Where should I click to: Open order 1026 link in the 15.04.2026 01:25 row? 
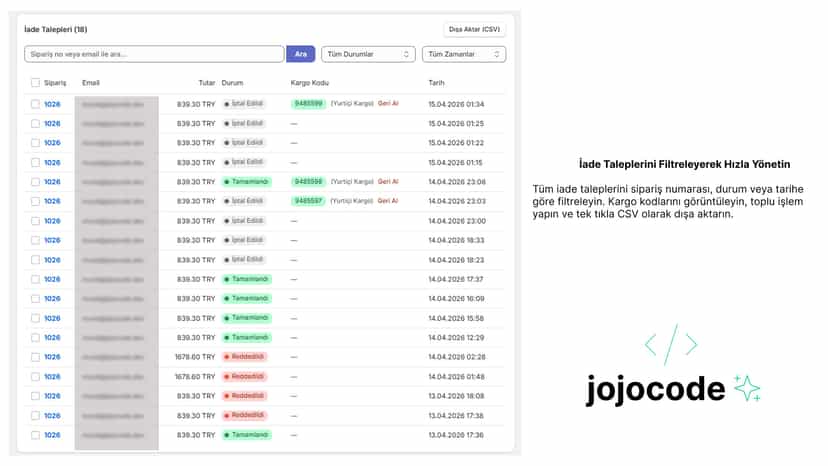tap(52, 124)
